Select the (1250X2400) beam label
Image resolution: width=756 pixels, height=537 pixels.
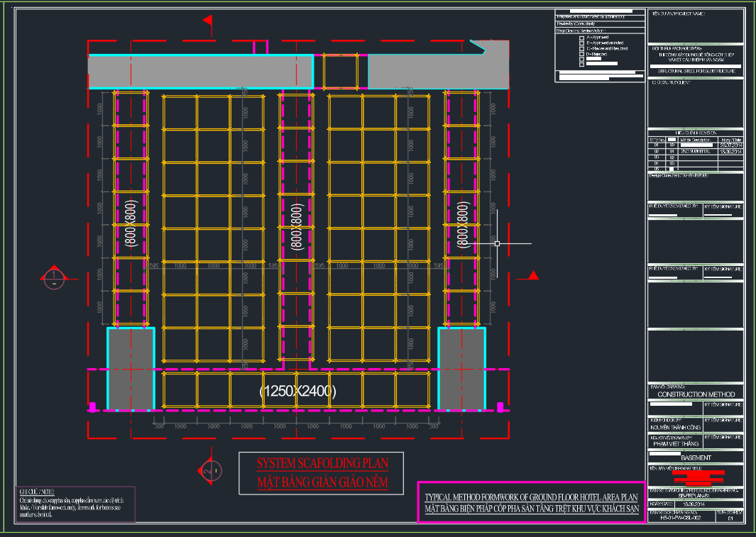click(297, 391)
